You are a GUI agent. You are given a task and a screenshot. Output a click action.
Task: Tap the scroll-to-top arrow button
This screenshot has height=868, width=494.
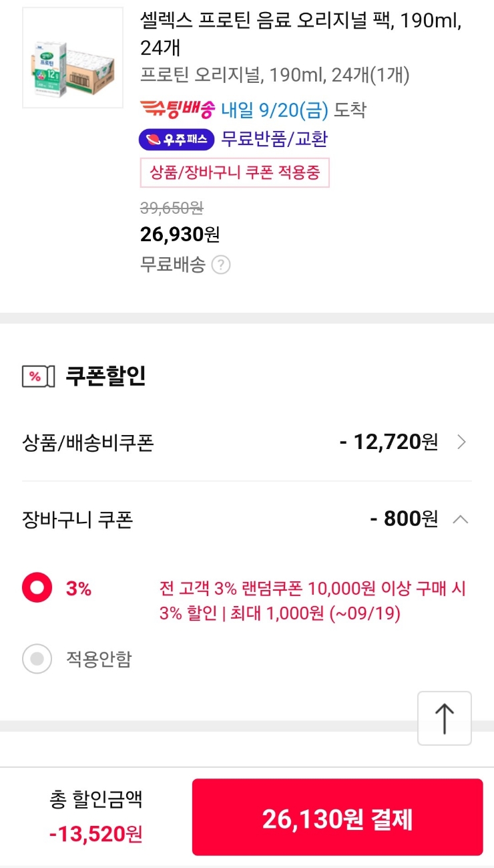445,718
